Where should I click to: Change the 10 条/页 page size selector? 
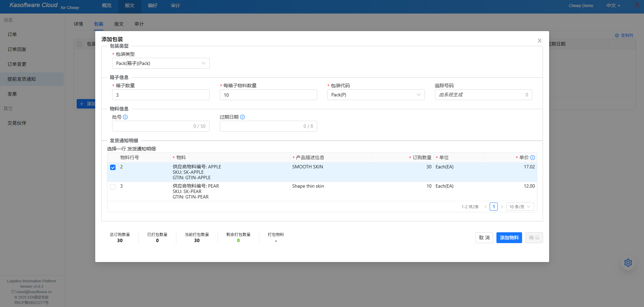(520, 207)
